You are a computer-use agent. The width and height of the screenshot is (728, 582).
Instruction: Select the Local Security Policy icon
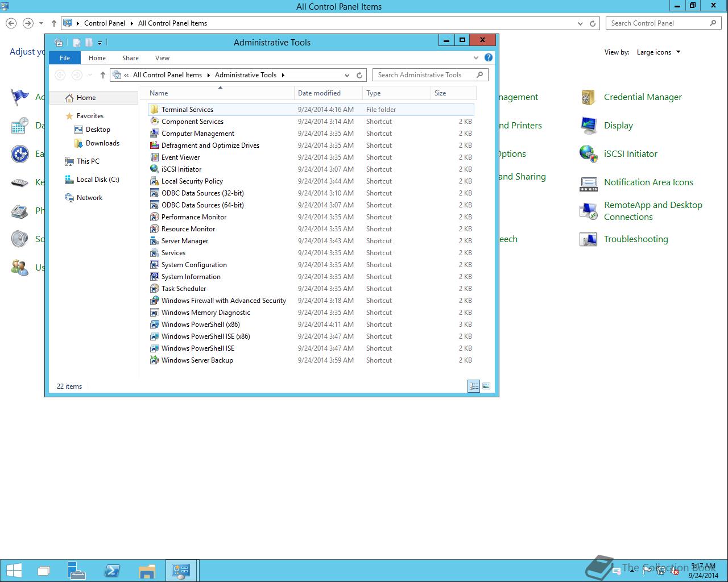click(x=154, y=181)
